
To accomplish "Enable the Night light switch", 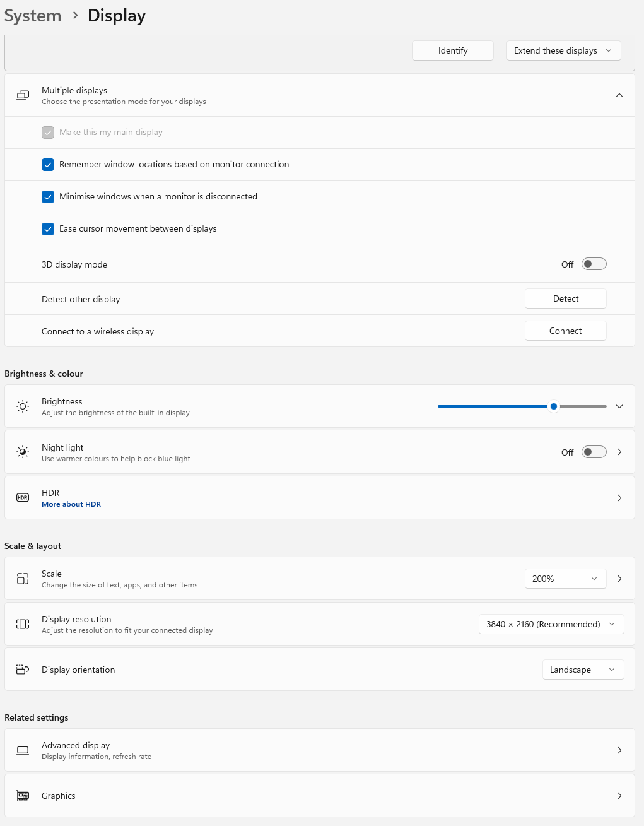I will 594,452.
